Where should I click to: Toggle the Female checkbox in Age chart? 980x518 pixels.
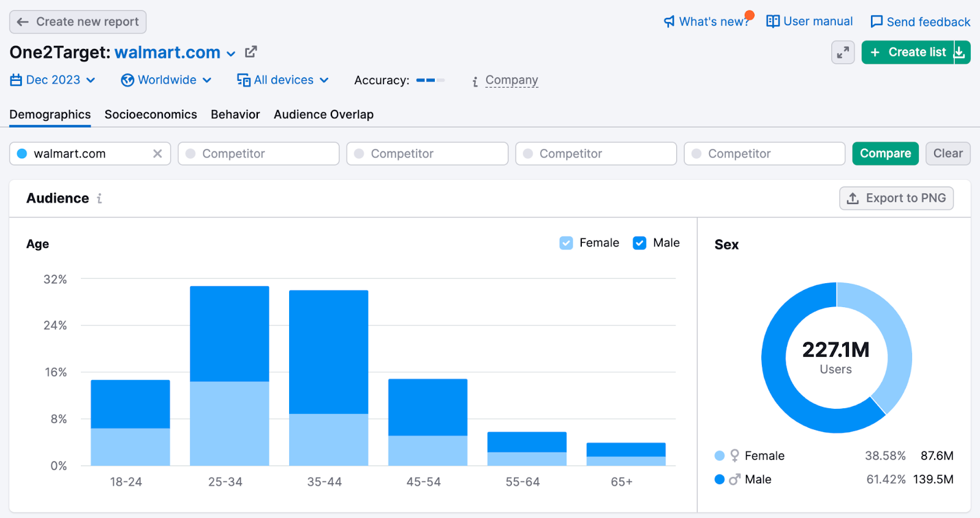click(x=567, y=243)
